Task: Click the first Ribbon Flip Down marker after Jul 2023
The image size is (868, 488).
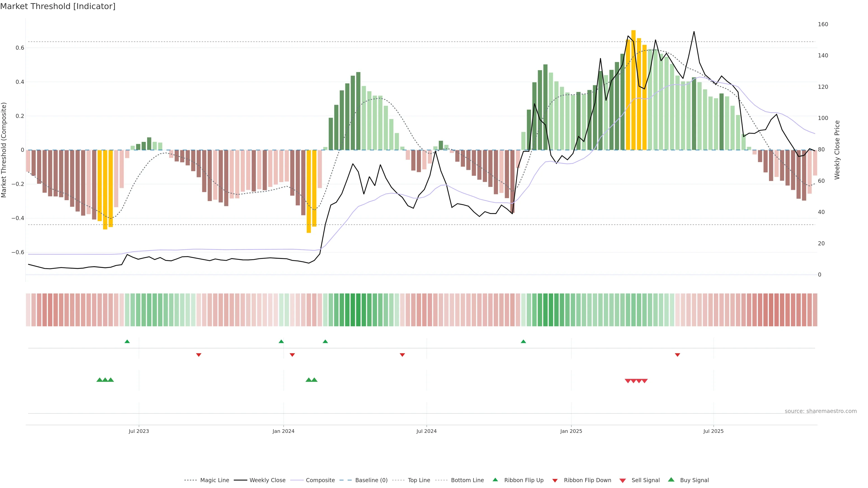Action: click(199, 355)
